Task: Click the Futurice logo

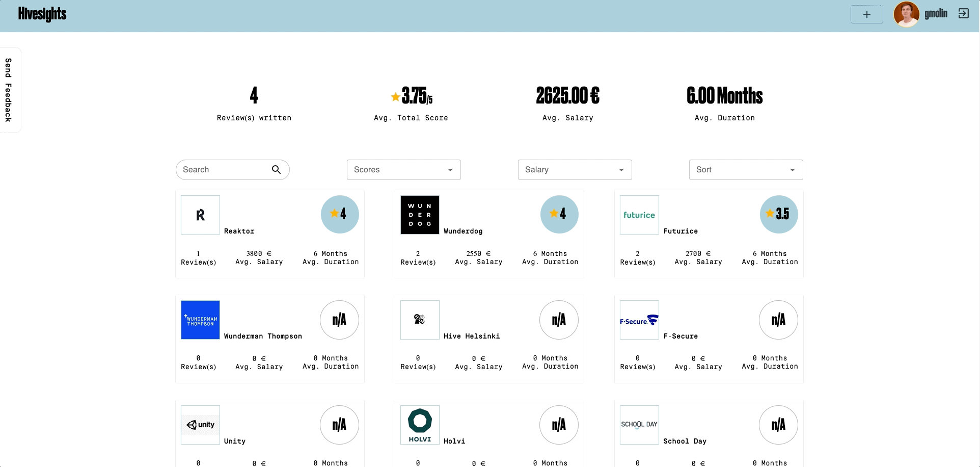Action: 639,215
